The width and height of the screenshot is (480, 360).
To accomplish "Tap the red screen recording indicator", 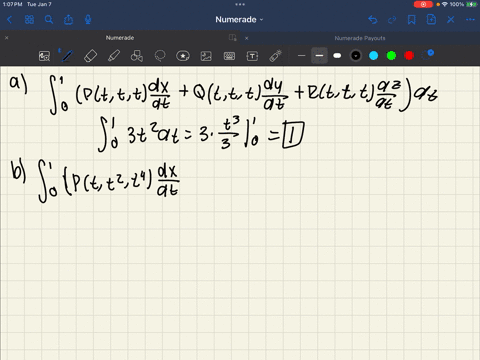I will [423, 4].
